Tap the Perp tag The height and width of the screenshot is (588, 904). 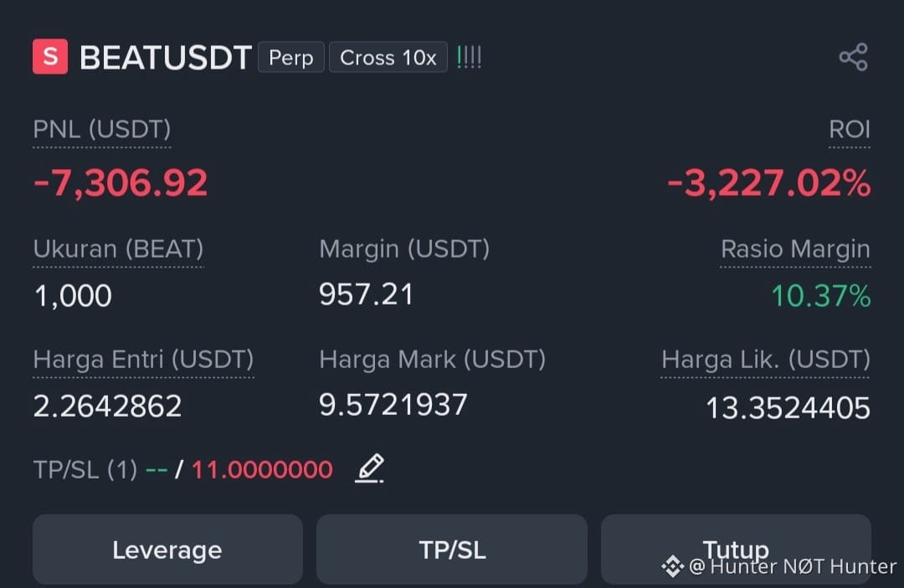coord(291,57)
